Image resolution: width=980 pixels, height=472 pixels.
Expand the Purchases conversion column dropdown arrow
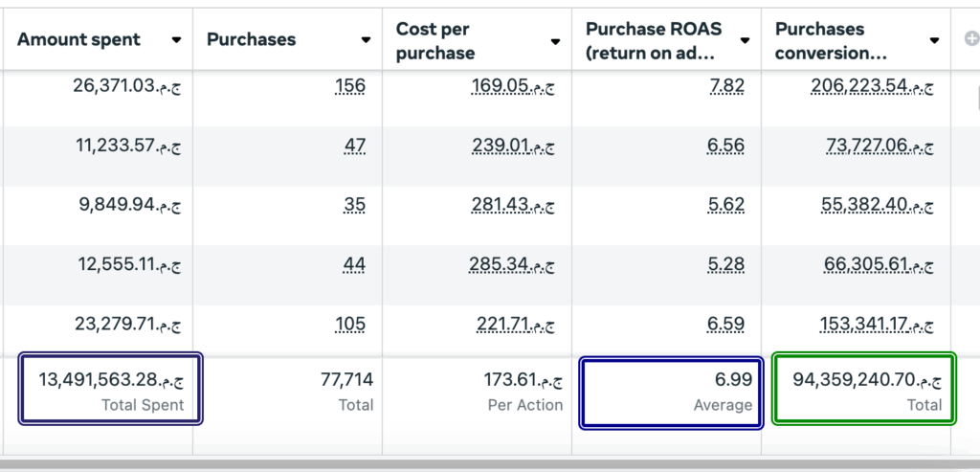point(934,41)
